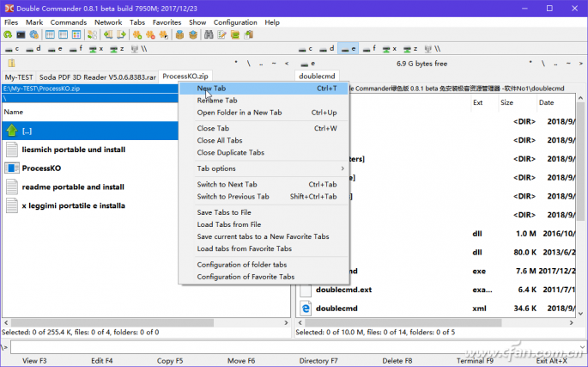The width and height of the screenshot is (588, 367).
Task: Click the clipboard copy names icon
Action: pos(249,35)
